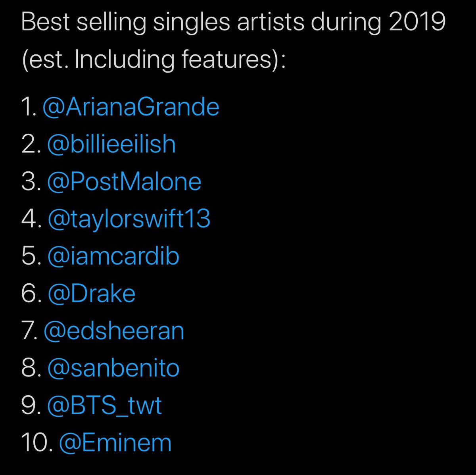This screenshot has width=476, height=475.
Task: Click the @PostMalone mention
Action: (x=124, y=182)
